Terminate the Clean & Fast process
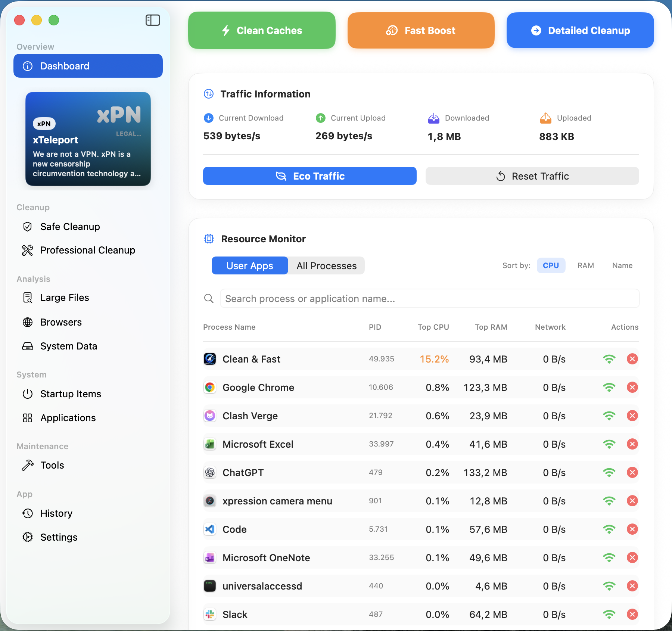 click(632, 359)
